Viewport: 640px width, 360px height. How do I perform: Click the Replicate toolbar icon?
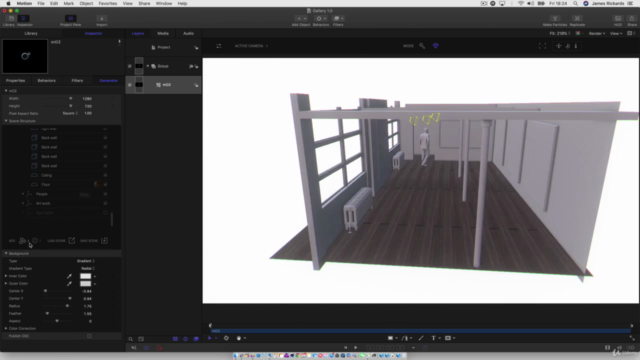coord(577,18)
